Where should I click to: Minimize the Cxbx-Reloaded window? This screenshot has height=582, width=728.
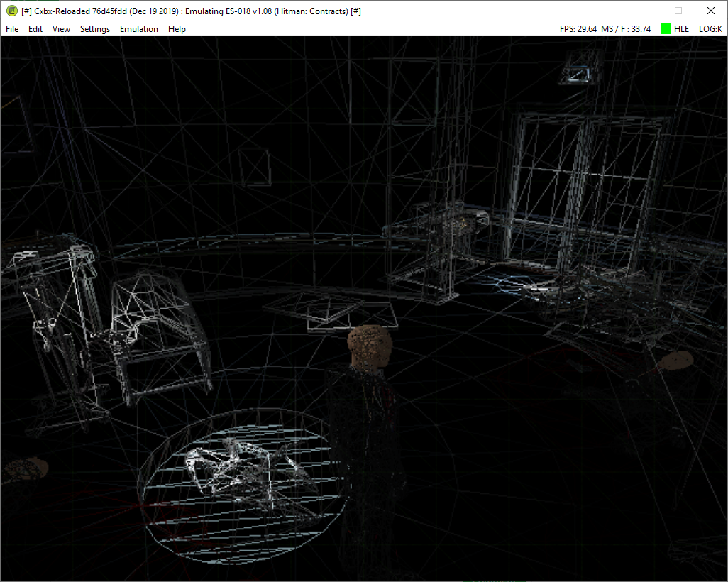click(646, 11)
